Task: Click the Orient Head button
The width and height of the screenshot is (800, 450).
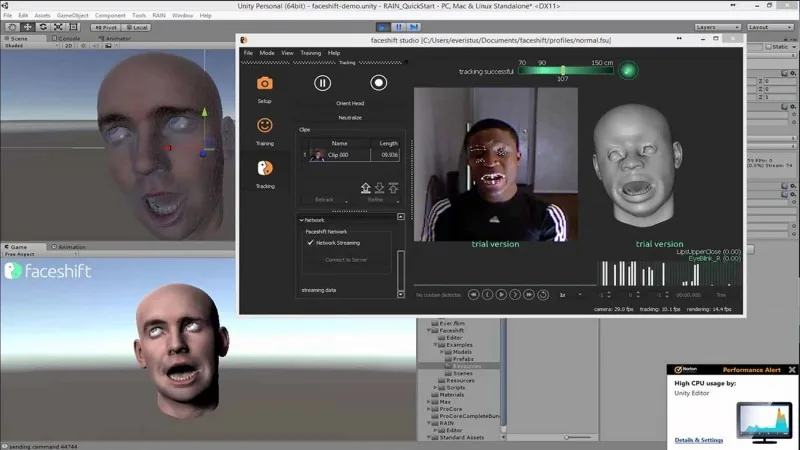Action: [x=350, y=103]
